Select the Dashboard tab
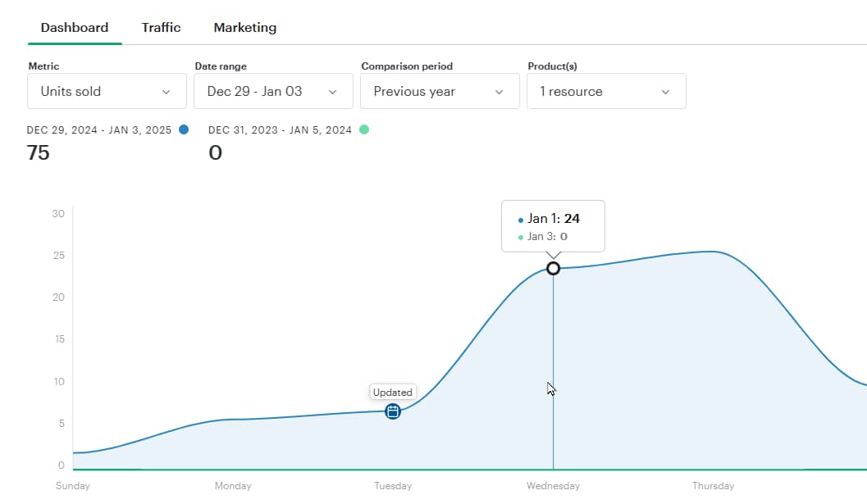This screenshot has height=504, width=867. tap(75, 27)
